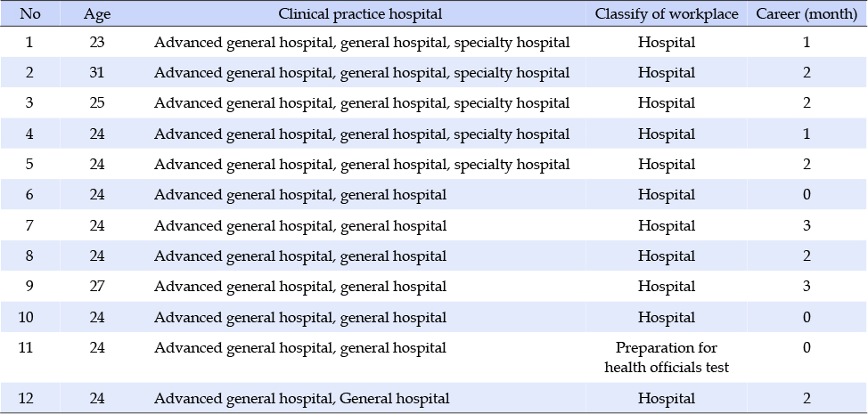Select age 25 in row 3
This screenshot has width=868, height=414.
[x=97, y=103]
